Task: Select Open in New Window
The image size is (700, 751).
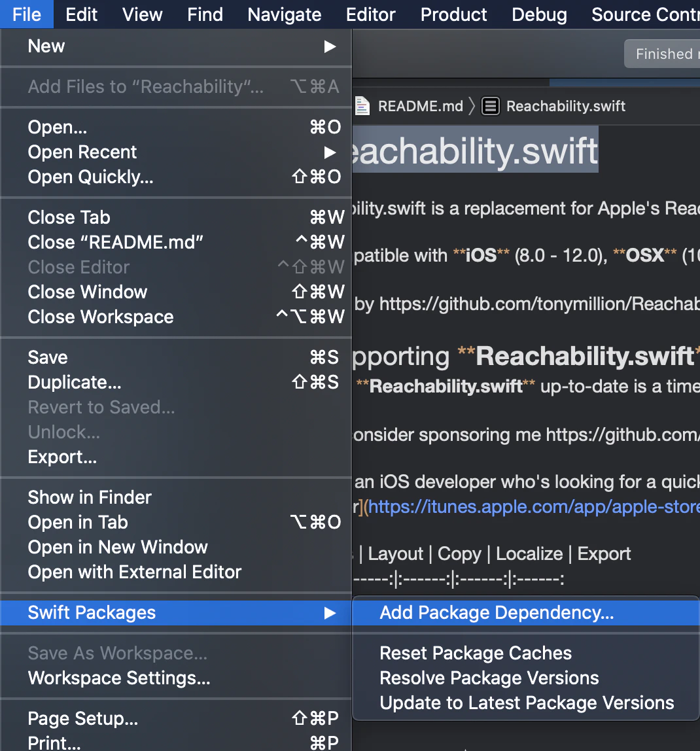Action: pyautogui.click(x=176, y=547)
